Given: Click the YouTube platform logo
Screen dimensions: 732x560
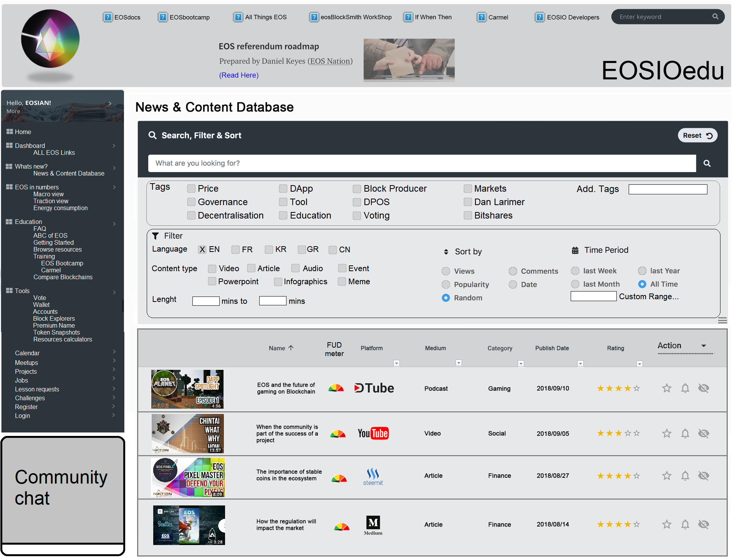Looking at the screenshot, I should tap(373, 433).
